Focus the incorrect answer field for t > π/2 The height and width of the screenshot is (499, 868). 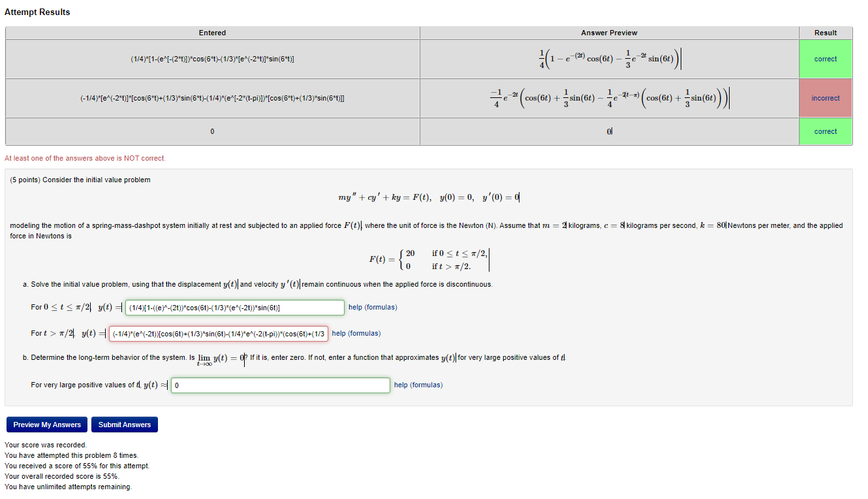pyautogui.click(x=218, y=333)
